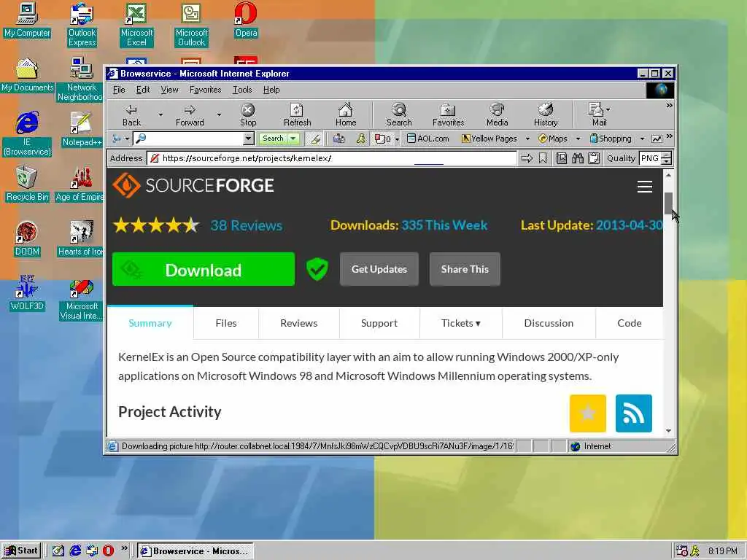Select the DOOM desktop icon
747x560 pixels.
[x=27, y=238]
